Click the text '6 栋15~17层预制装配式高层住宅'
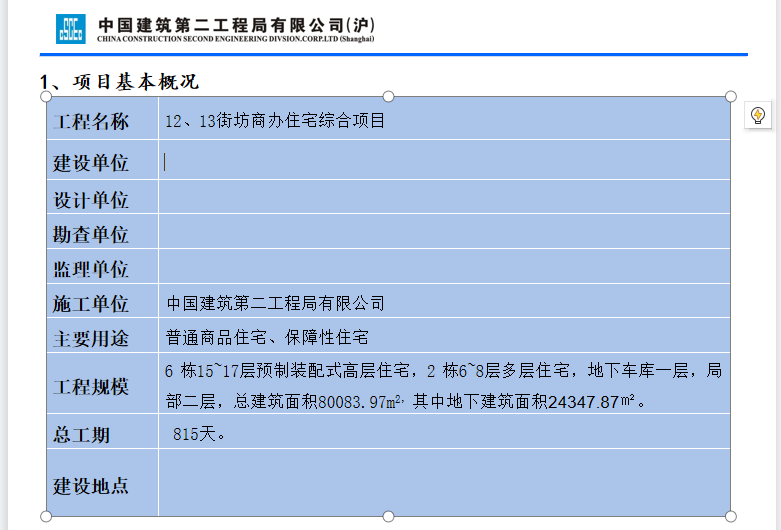This screenshot has width=781, height=530. [287, 371]
